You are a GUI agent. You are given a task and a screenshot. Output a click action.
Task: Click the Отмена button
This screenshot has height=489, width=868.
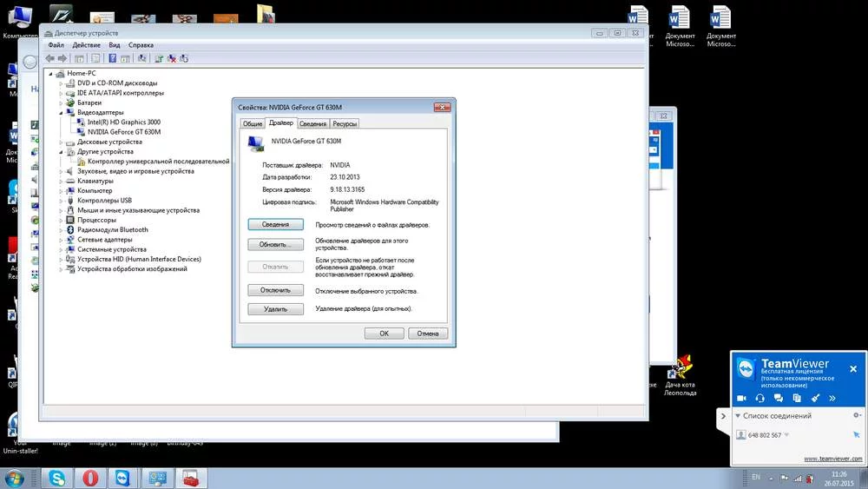(428, 334)
